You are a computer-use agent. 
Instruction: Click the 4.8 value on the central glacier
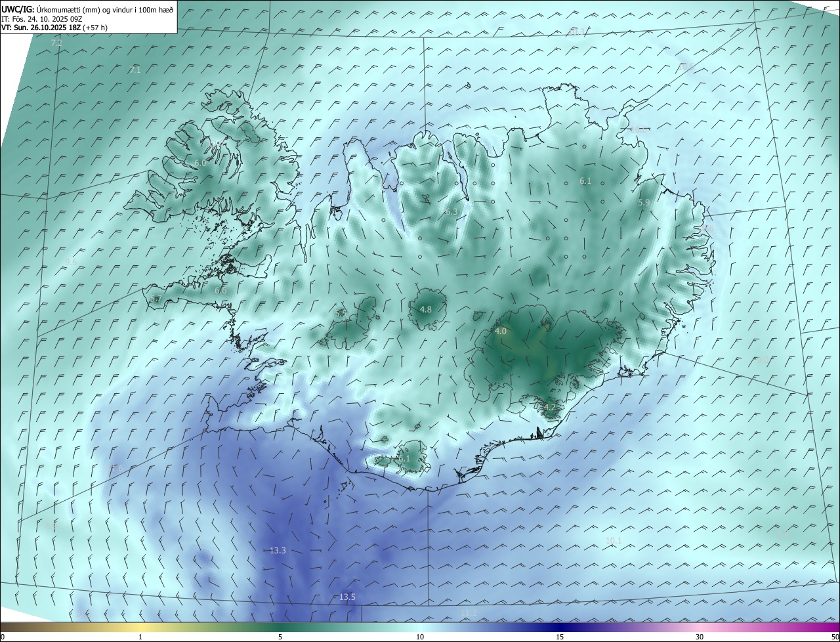(426, 309)
